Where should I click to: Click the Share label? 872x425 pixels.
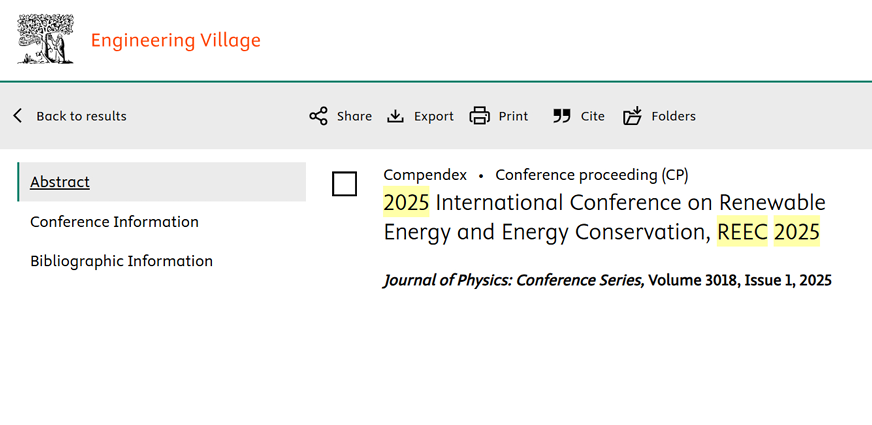coord(354,116)
